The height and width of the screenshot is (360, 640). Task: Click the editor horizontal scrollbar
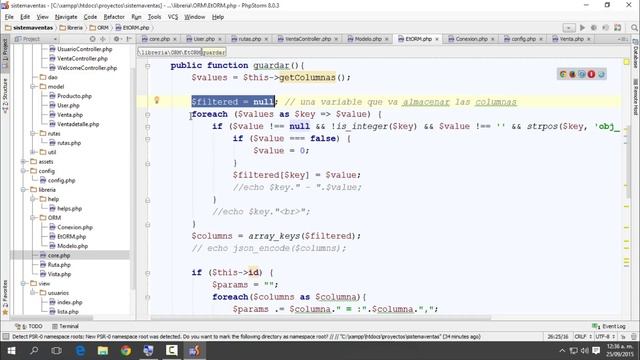[x=320, y=317]
